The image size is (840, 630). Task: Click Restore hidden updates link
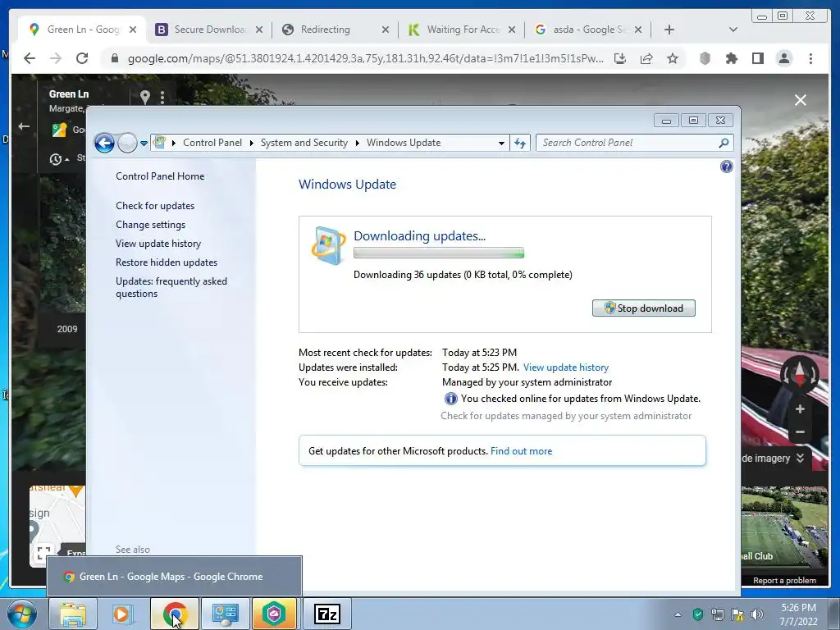166,262
